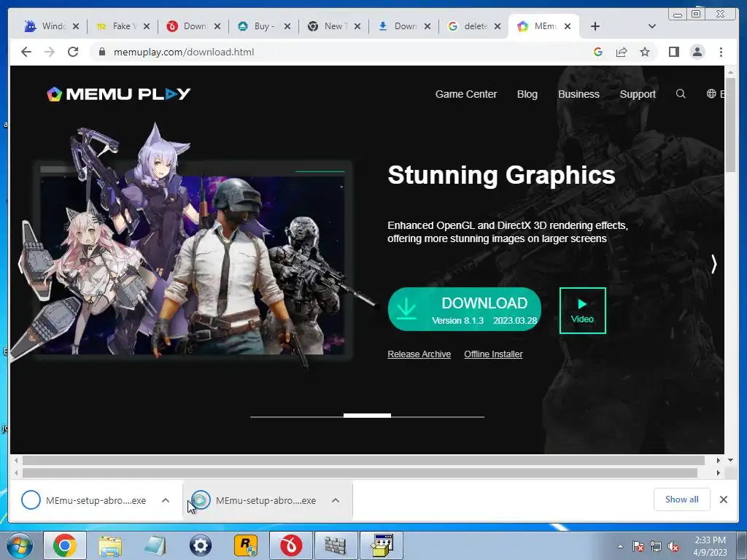This screenshot has width=747, height=560.
Task: Open the Chrome profile avatar
Action: point(697,52)
